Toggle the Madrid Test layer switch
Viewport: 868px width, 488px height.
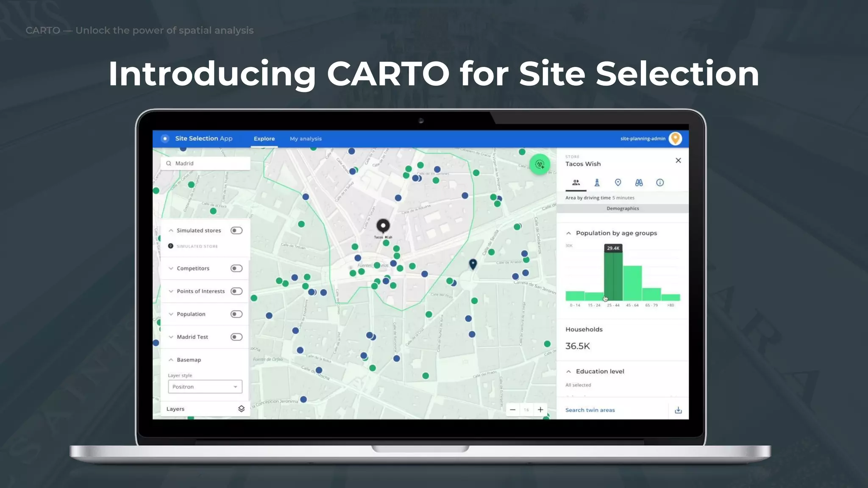click(236, 337)
